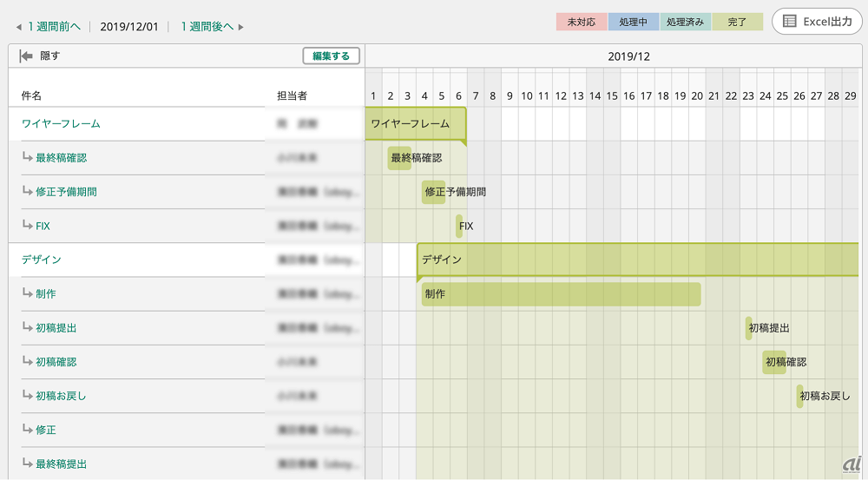
Task: Click the 1週間前へ navigation link
Action: pyautogui.click(x=54, y=26)
